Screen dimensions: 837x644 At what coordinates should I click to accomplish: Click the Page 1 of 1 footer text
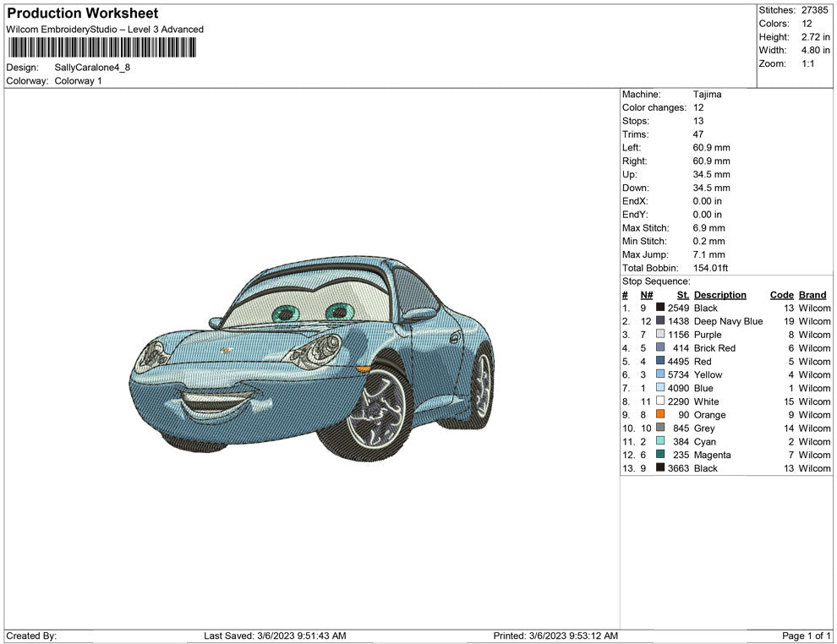pos(807,636)
